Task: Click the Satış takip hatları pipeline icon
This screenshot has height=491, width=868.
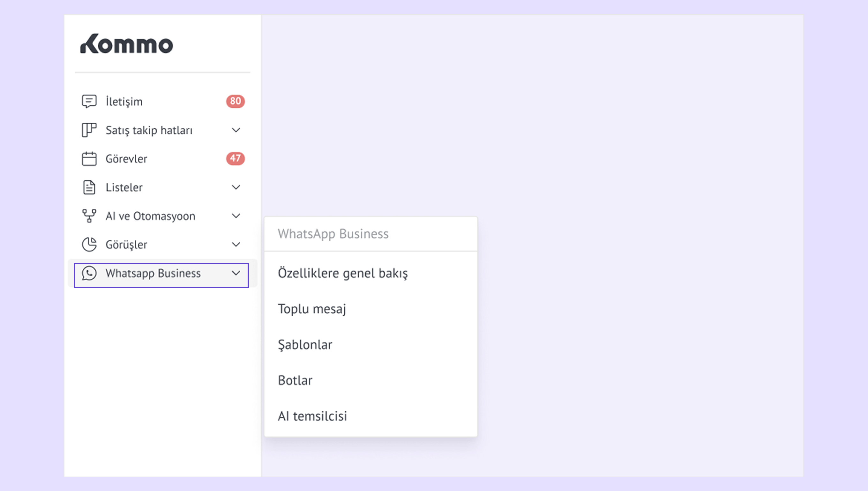Action: click(x=89, y=130)
